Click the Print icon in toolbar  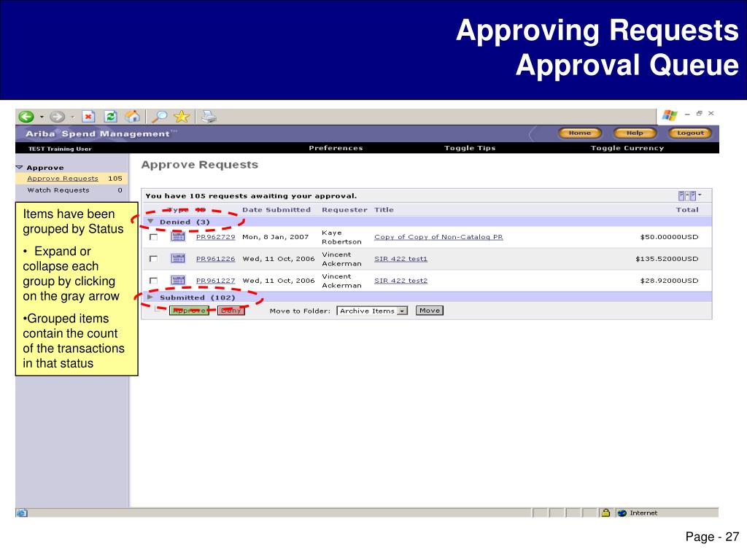coord(208,117)
